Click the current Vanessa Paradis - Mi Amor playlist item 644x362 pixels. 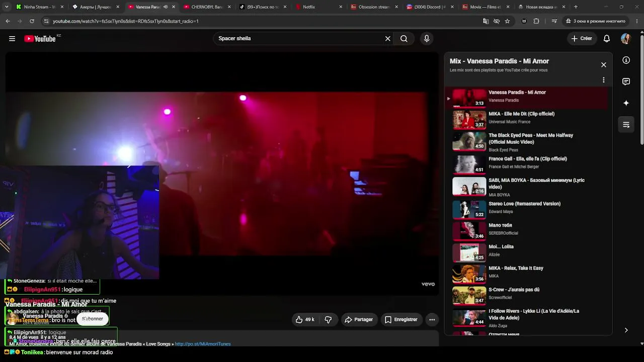526,98
